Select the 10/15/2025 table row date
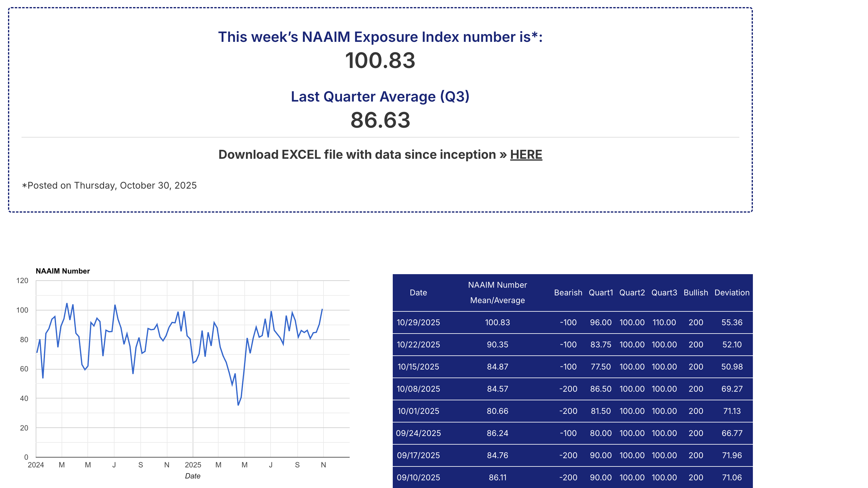This screenshot has height=488, width=868. [418, 367]
